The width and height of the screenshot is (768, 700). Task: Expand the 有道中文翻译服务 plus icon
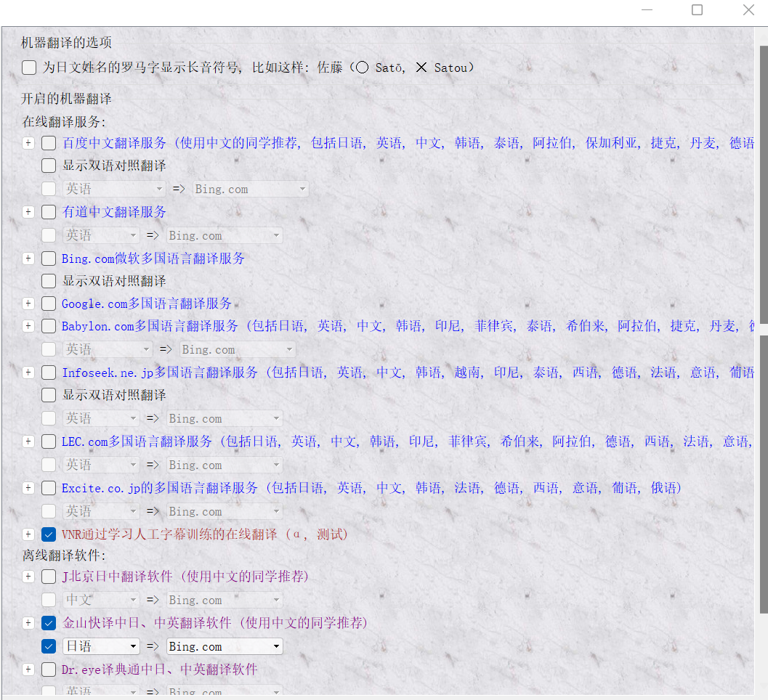(28, 212)
